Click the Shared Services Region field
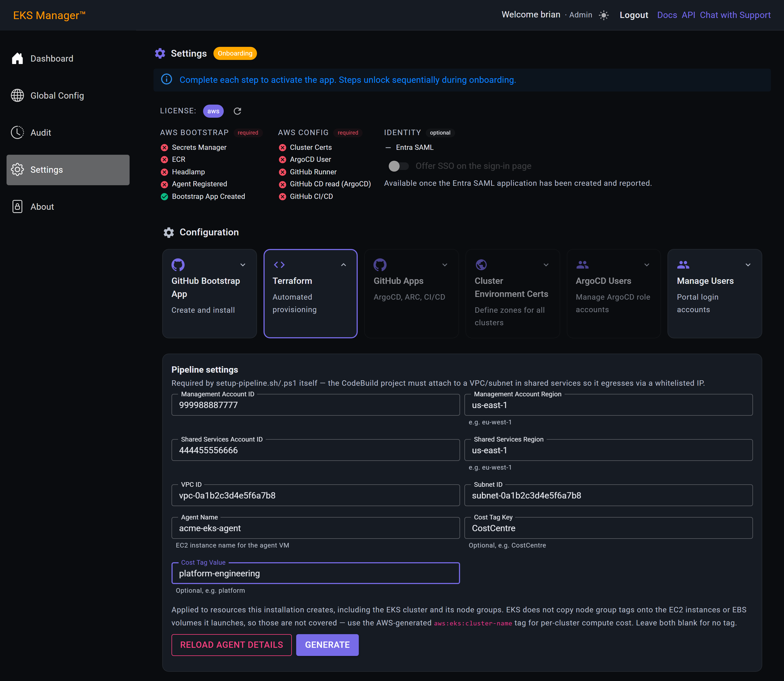Image resolution: width=784 pixels, height=681 pixels. click(608, 450)
